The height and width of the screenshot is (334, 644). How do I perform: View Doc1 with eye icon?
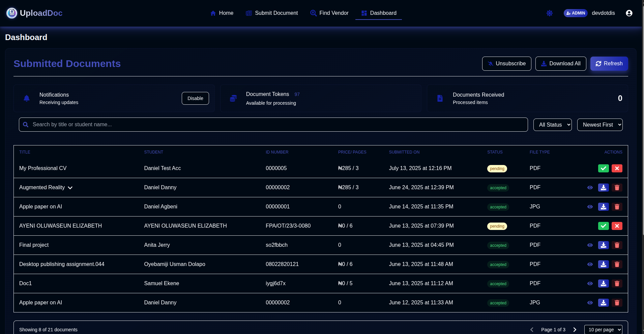pyautogui.click(x=590, y=283)
